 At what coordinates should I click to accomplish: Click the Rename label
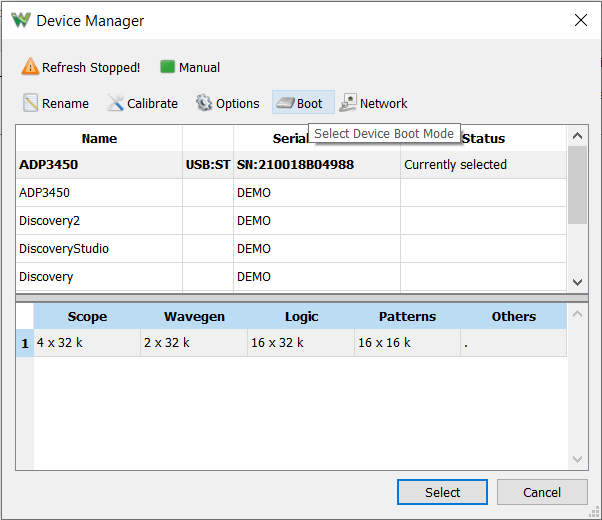click(x=65, y=103)
